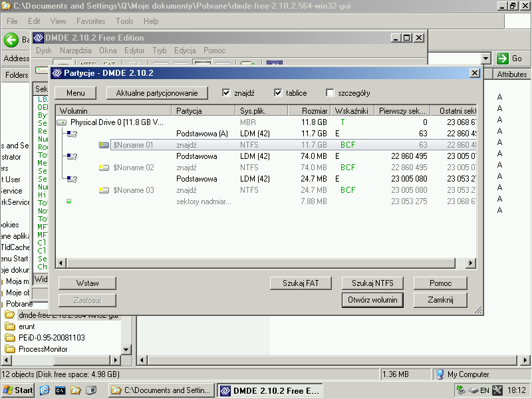The image size is (532, 399).
Task: Open the Dysk menu in DMDE
Action: tap(44, 51)
